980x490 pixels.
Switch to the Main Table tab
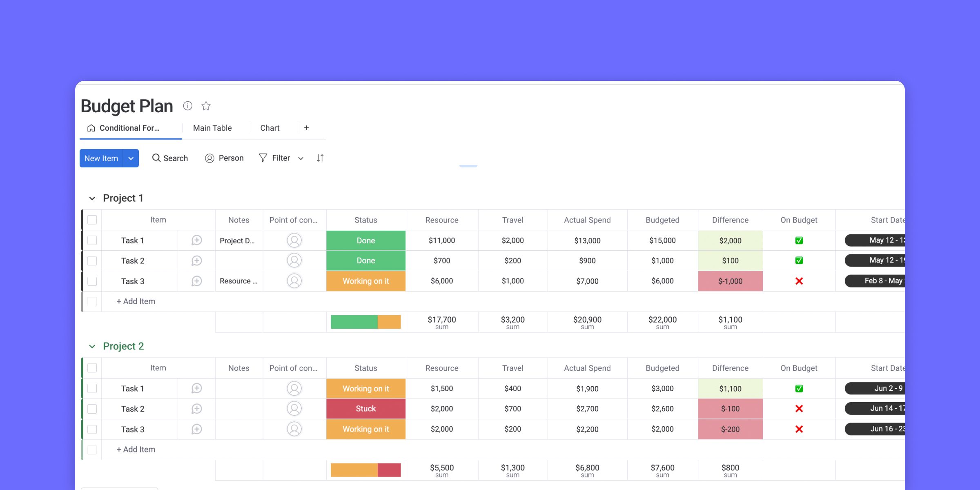(x=212, y=128)
